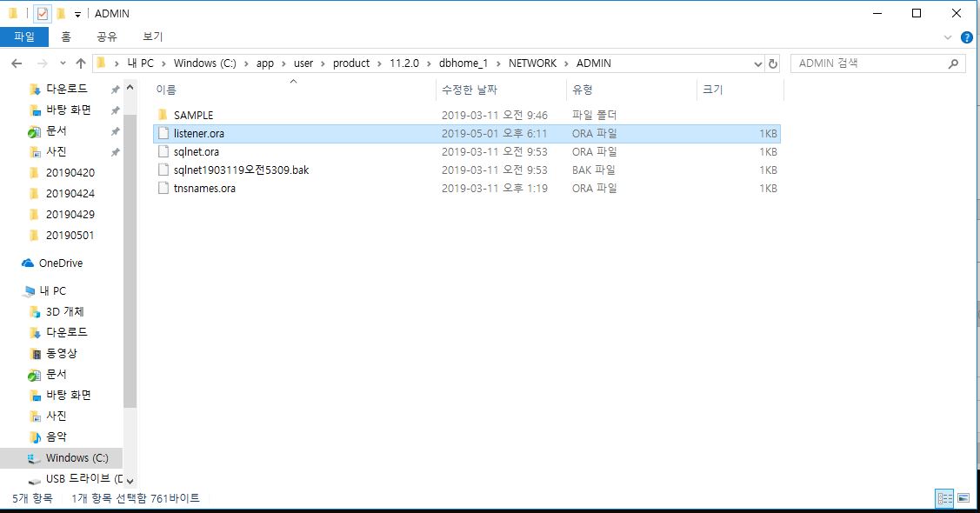The image size is (980, 513).
Task: Refresh the ADMIN folder view
Action: (773, 63)
